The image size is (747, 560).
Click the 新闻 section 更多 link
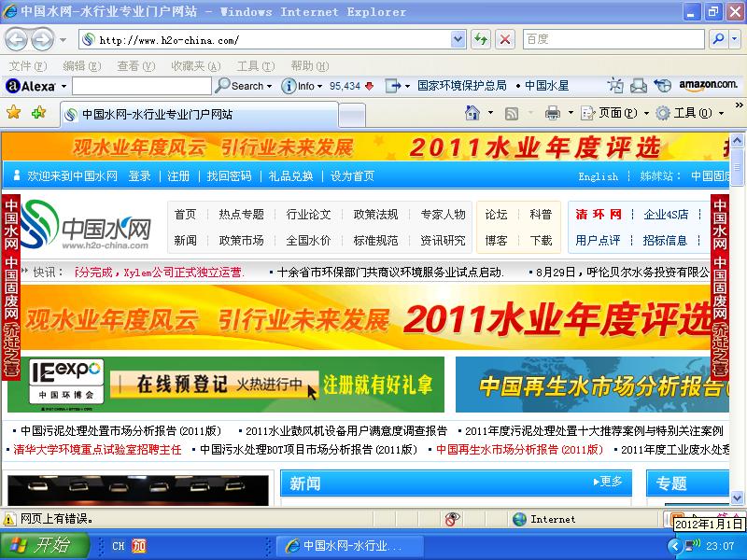click(608, 482)
